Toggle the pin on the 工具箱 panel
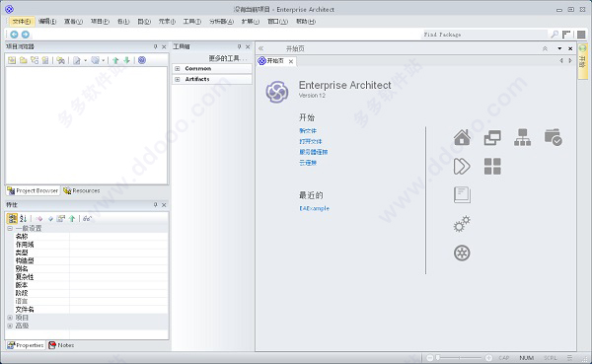Viewport: 592px width, 364px height. pos(239,46)
